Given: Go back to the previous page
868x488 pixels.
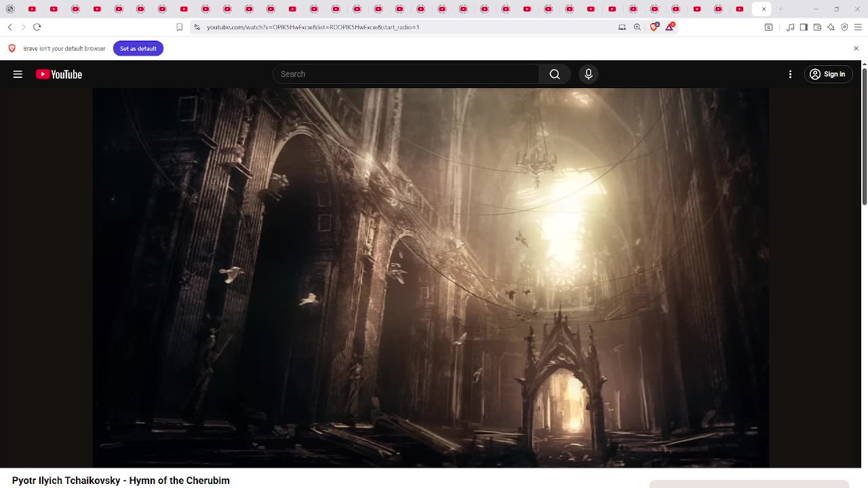Looking at the screenshot, I should (10, 27).
